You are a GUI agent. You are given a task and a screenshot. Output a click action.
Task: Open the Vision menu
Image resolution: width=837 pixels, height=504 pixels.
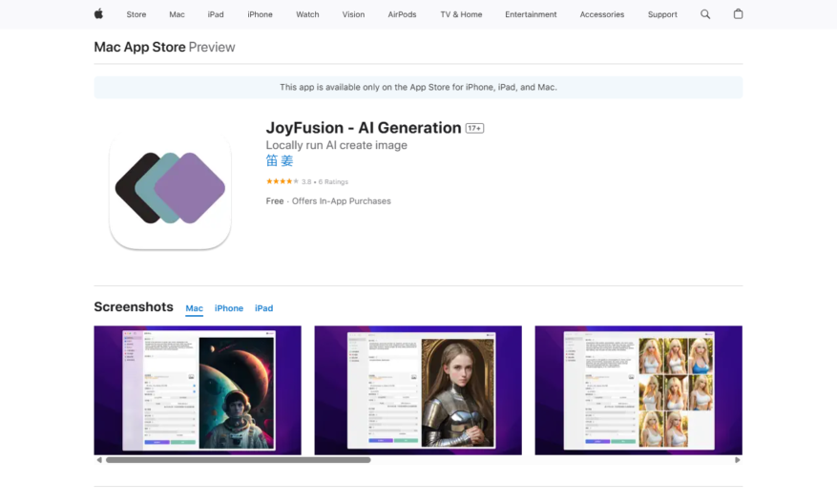coord(353,14)
